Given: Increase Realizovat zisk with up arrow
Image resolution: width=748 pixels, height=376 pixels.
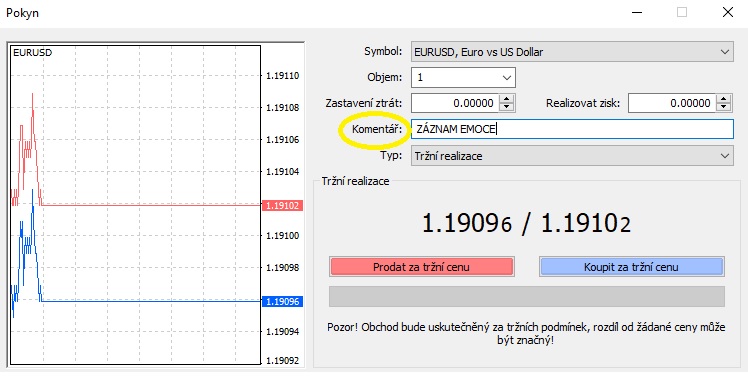Looking at the screenshot, I should pyautogui.click(x=724, y=99).
